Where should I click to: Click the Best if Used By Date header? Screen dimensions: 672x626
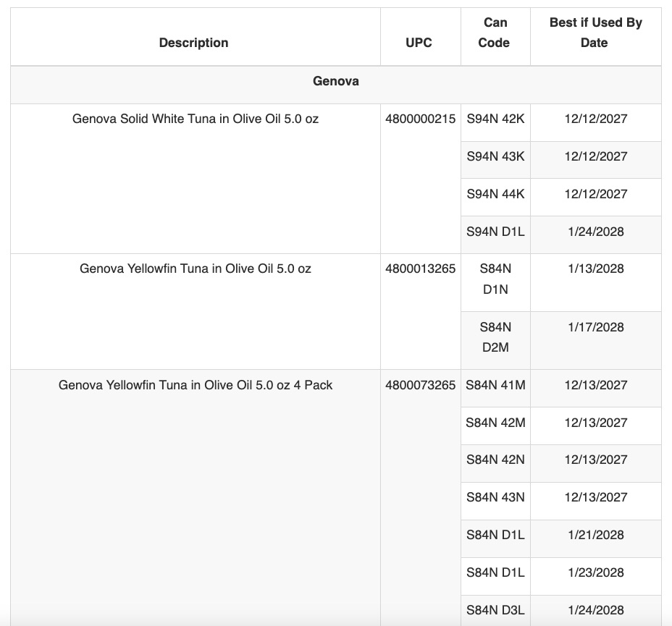pos(596,33)
